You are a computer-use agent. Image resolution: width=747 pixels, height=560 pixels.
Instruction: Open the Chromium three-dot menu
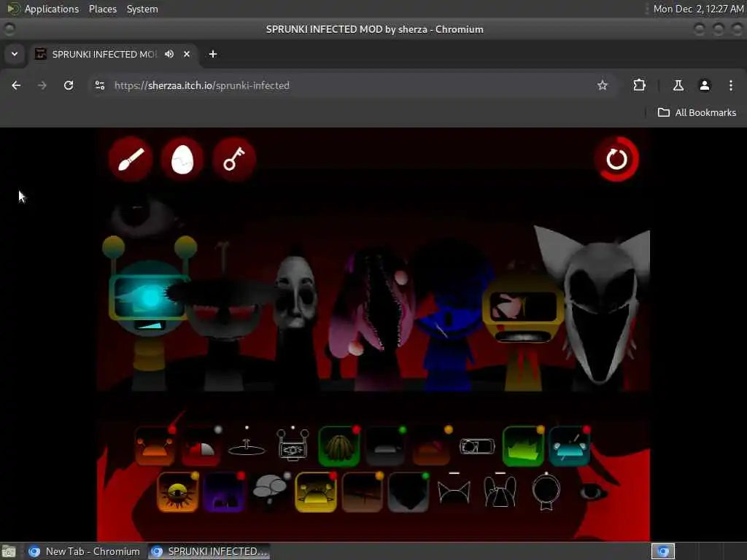[731, 86]
